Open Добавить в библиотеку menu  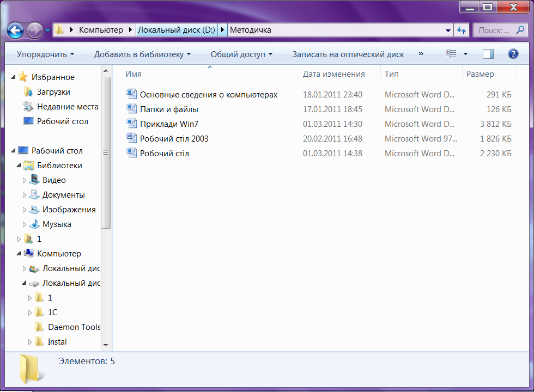142,54
